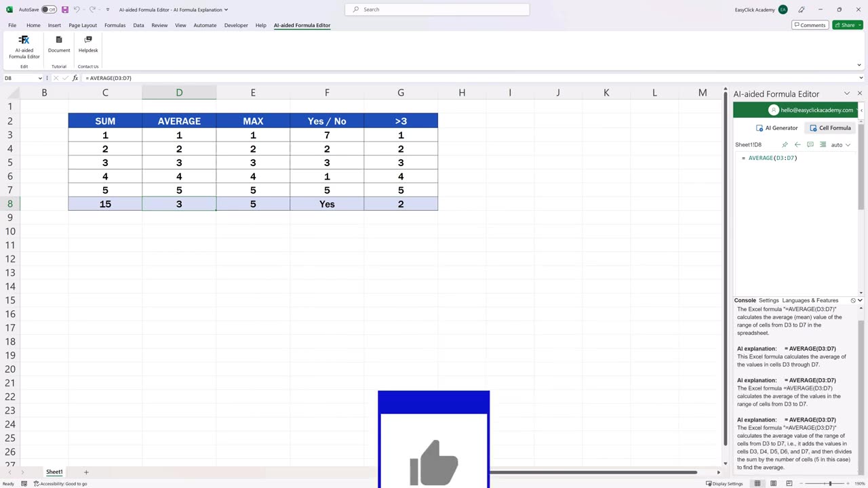Expand the file title dropdown arrow

tap(226, 9)
